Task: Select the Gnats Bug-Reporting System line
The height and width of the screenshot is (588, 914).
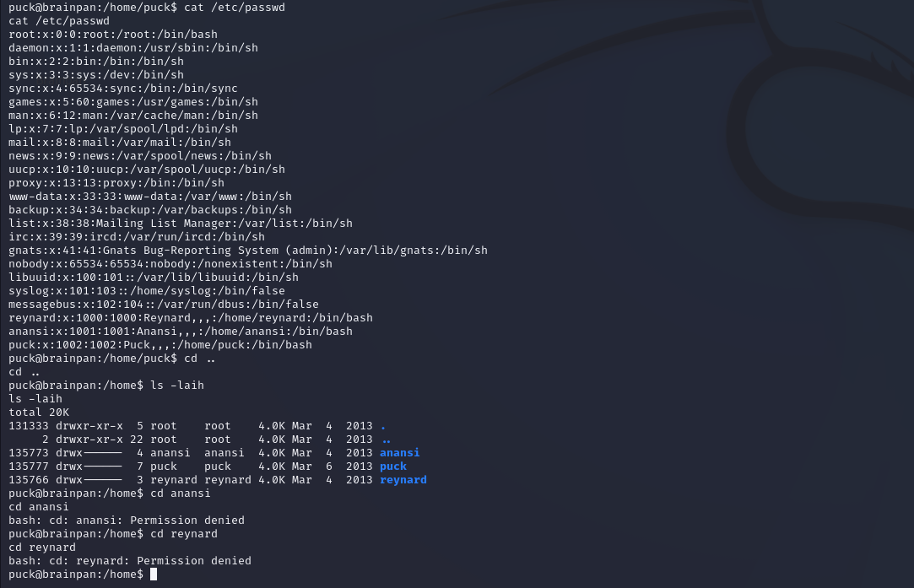Action: click(x=248, y=250)
